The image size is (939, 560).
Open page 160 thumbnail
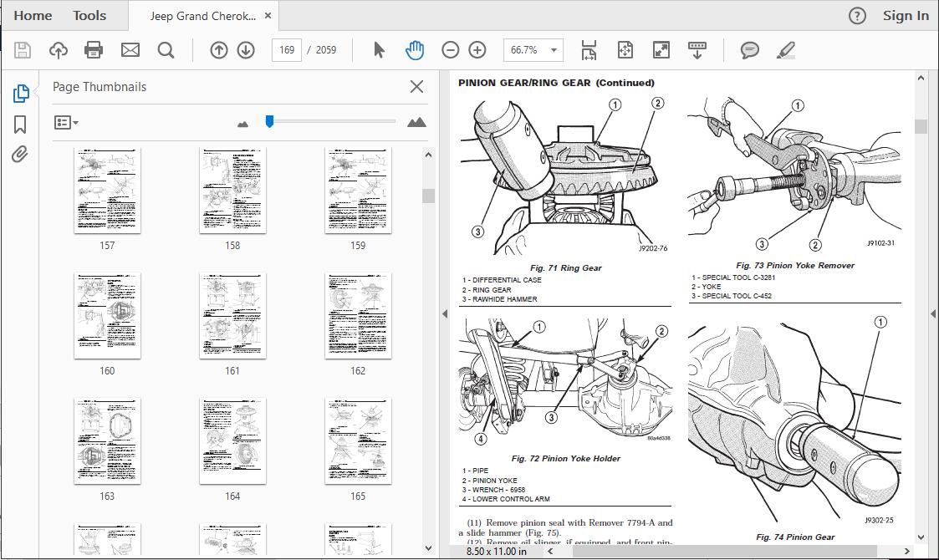[107, 316]
